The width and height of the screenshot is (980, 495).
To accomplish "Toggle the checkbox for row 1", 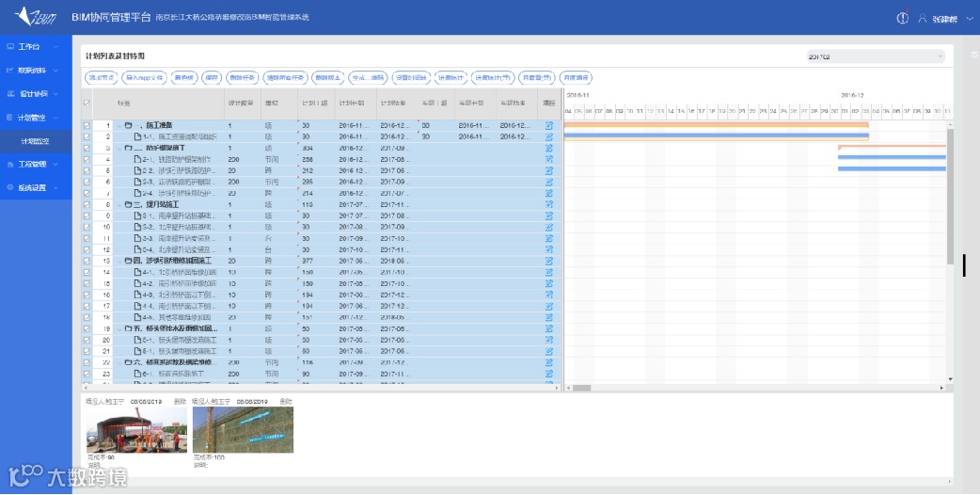I will click(87, 125).
